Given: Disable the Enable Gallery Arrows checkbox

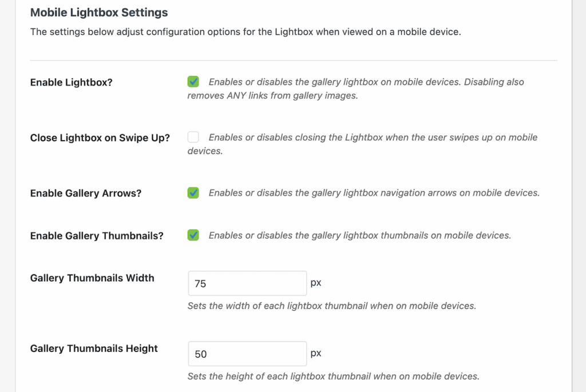Looking at the screenshot, I should point(193,193).
